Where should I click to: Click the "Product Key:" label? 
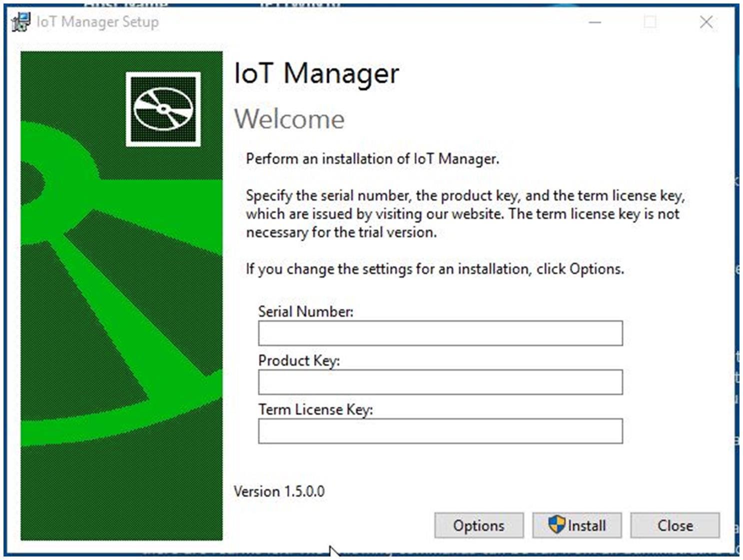(x=299, y=361)
